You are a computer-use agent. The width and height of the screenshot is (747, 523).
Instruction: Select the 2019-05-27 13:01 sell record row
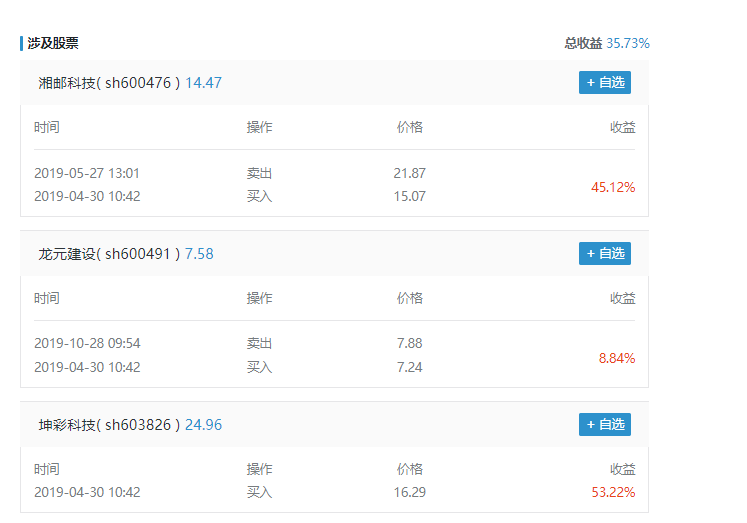334,173
